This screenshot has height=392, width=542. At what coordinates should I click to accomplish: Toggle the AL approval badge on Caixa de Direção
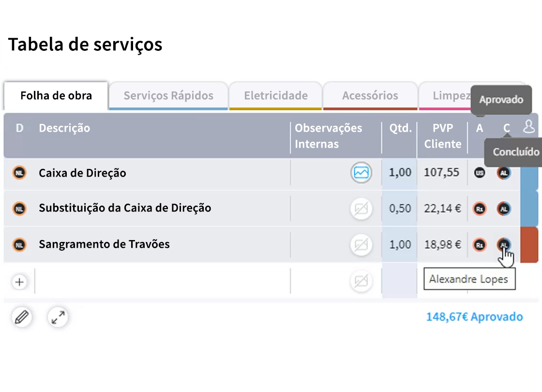point(504,173)
